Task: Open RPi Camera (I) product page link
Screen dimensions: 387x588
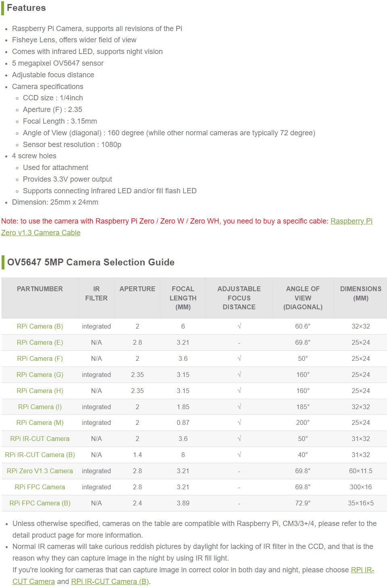Action: pos(40,407)
